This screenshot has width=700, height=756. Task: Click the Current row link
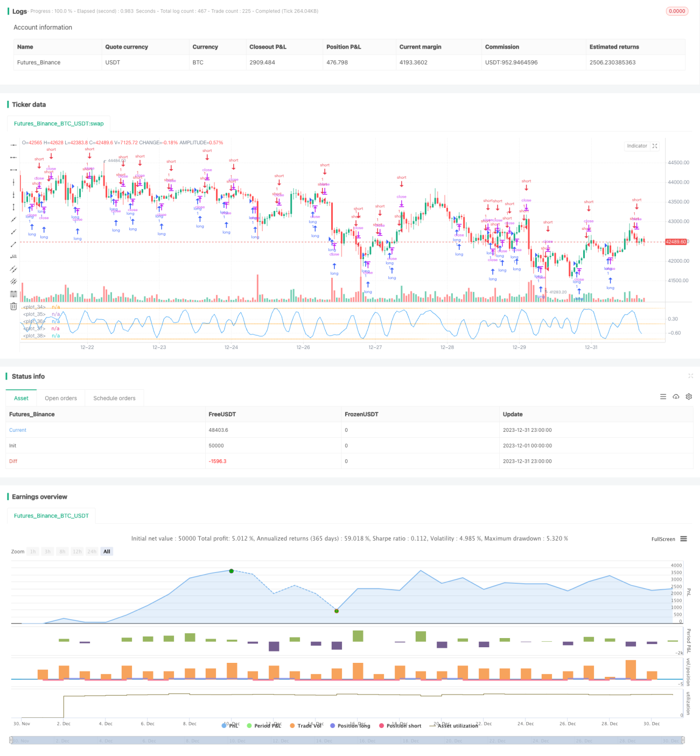[18, 430]
